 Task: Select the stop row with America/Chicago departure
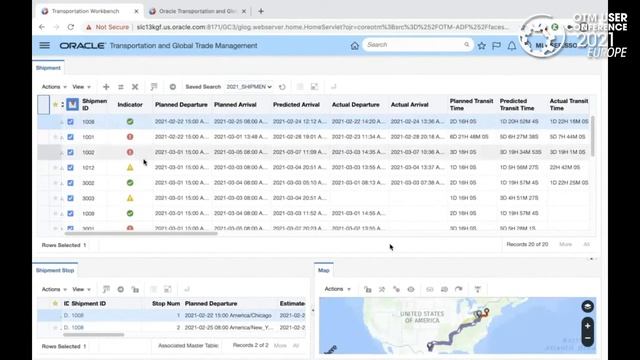[x=171, y=315]
